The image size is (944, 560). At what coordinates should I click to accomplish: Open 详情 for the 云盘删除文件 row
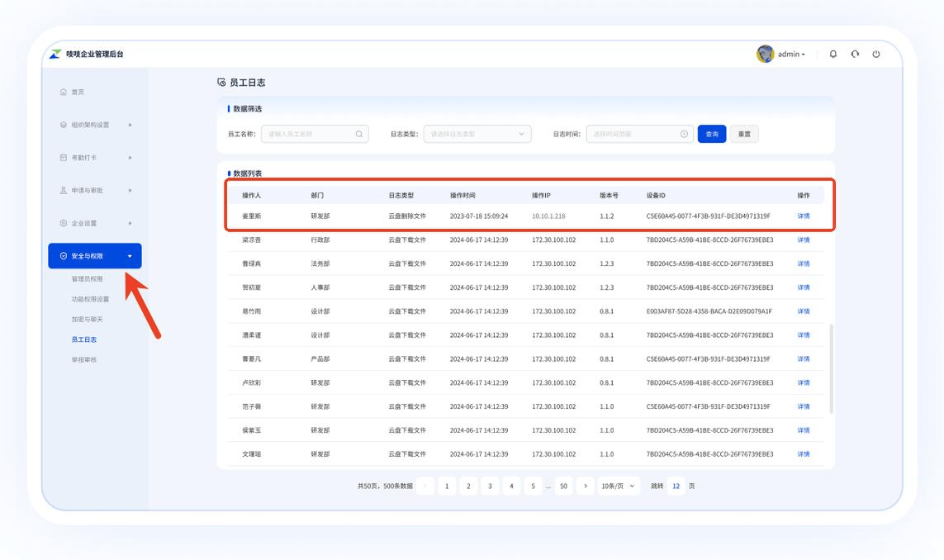[804, 216]
